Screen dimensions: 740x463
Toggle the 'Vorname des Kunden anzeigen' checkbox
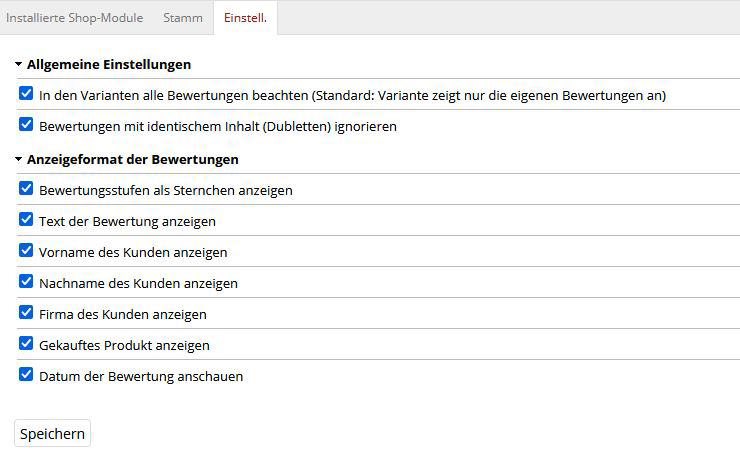pyautogui.click(x=26, y=251)
